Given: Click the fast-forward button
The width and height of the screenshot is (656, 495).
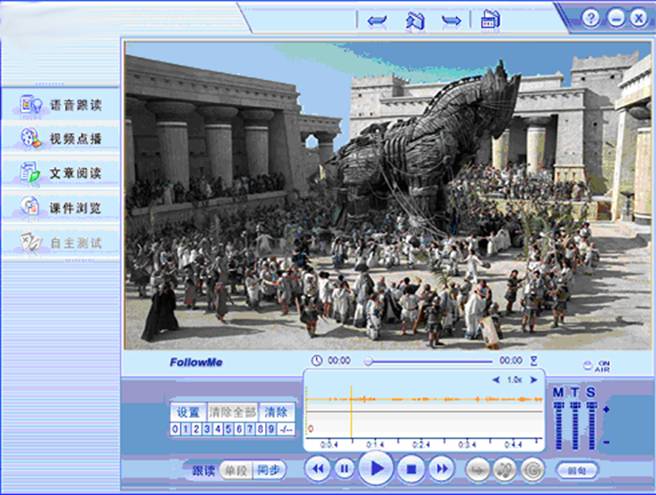Looking at the screenshot, I should tap(442, 469).
